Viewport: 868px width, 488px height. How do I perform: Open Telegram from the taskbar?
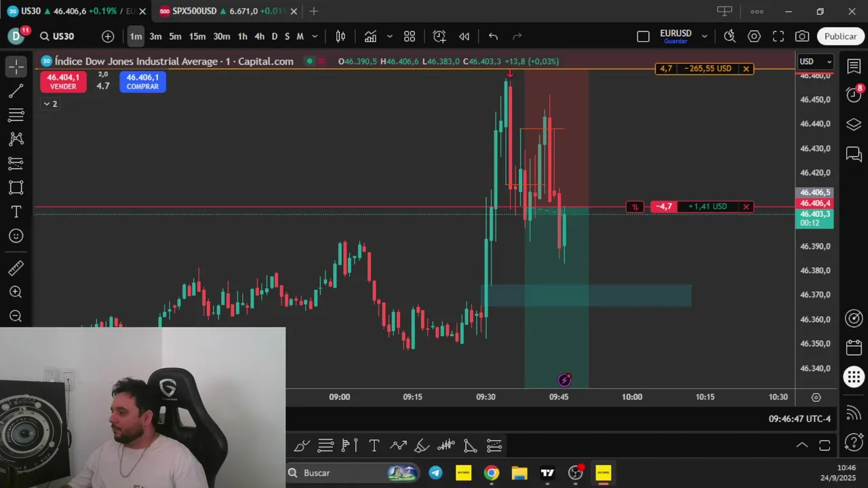pos(435,472)
